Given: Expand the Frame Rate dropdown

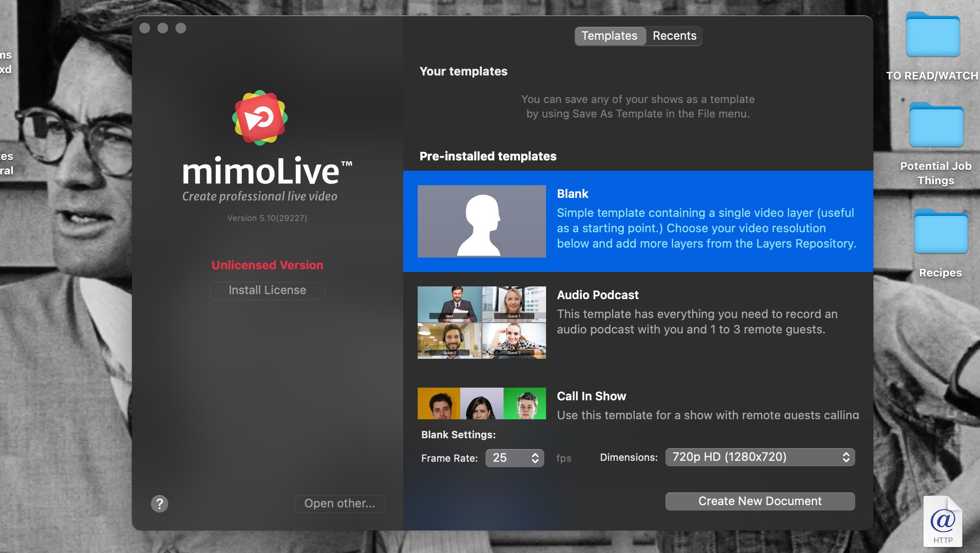Looking at the screenshot, I should click(x=514, y=458).
